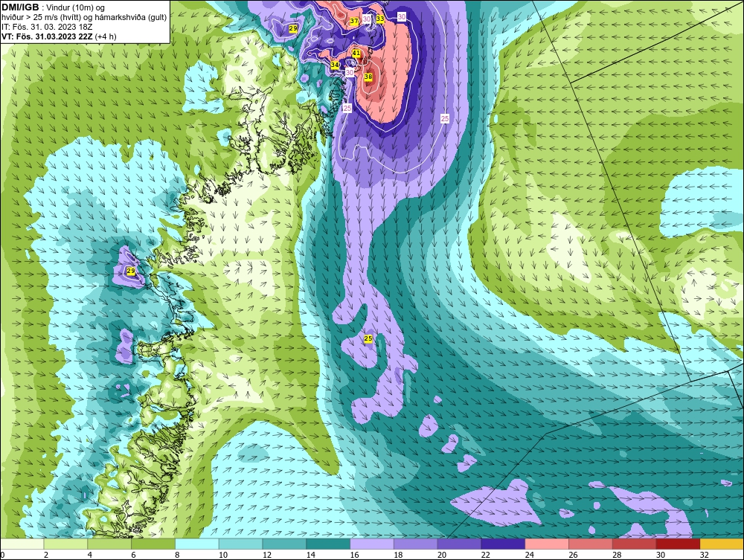Pick the 10–12 m/s legend swatch
This screenshot has width=744, height=560.
tap(240, 544)
